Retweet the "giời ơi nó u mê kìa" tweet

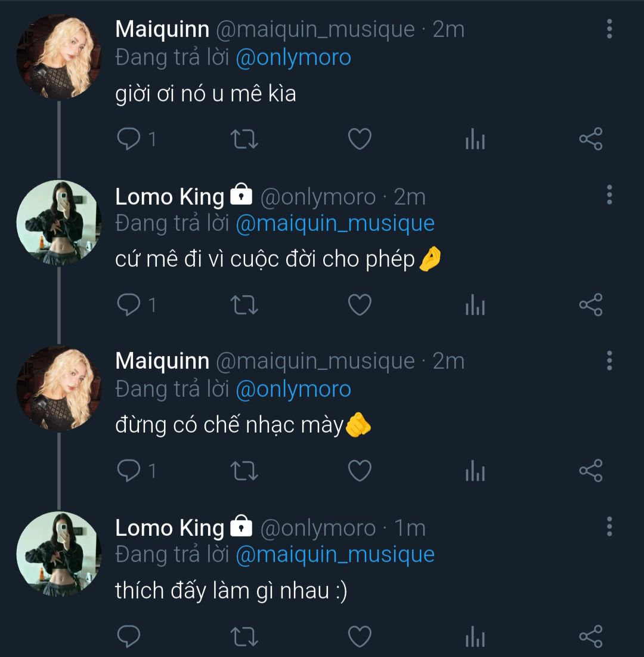pyautogui.click(x=244, y=139)
